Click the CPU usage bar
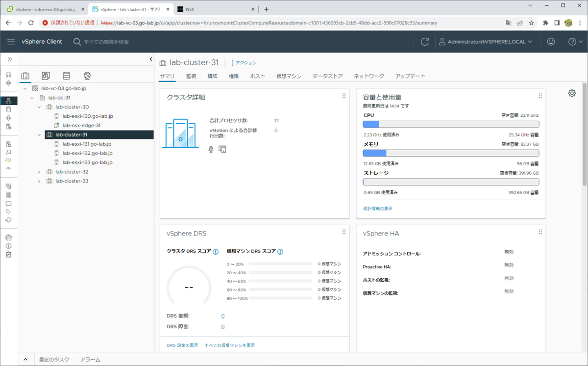 coord(451,124)
